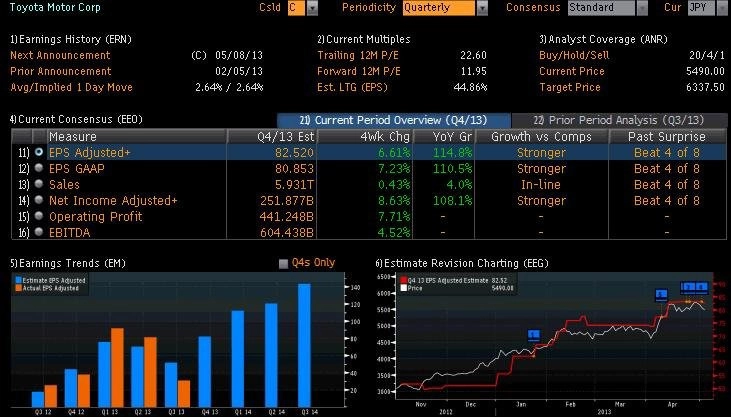The width and height of the screenshot is (731, 417).
Task: Open Current Multiples section link
Action: 364,39
